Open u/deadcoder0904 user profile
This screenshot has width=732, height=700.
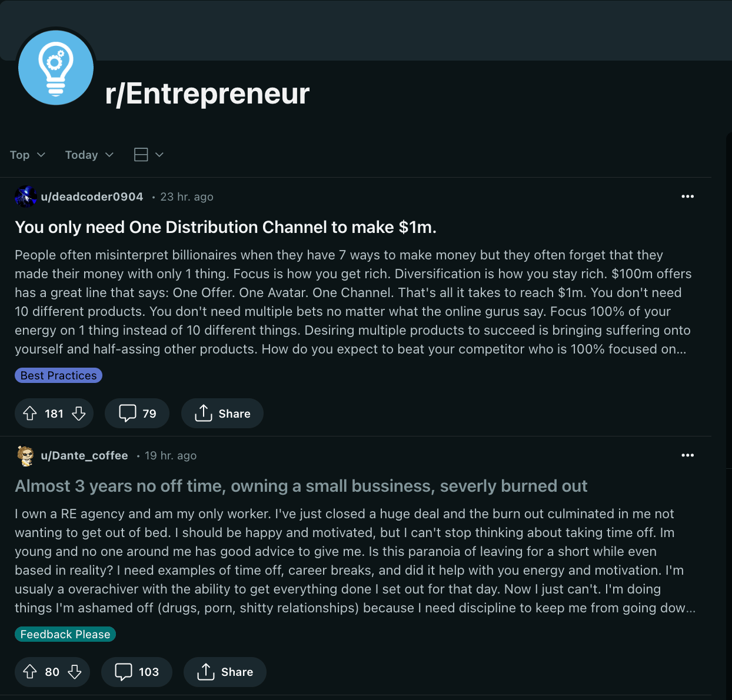tap(92, 196)
